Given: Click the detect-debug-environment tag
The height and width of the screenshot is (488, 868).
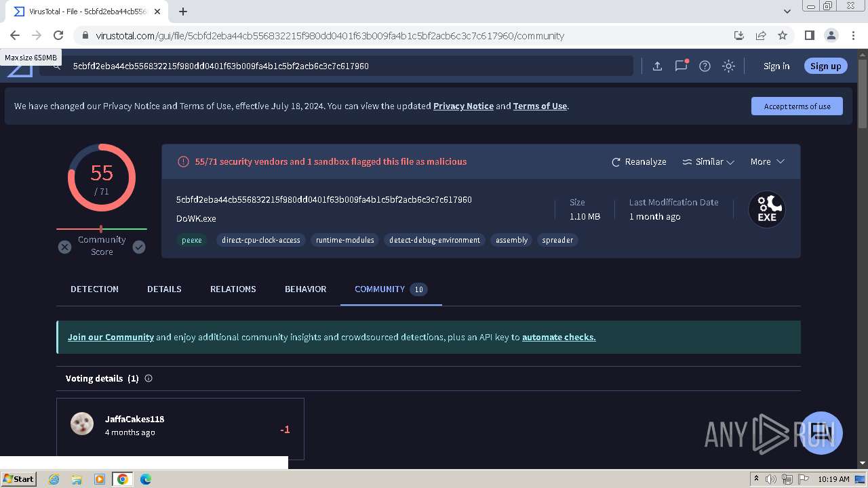Looking at the screenshot, I should tap(435, 240).
